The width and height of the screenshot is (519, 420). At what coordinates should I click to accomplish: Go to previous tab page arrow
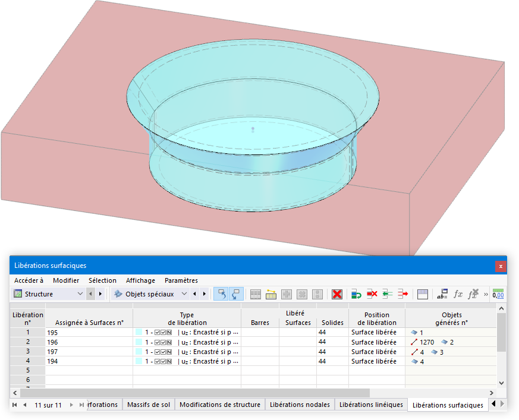(25, 405)
